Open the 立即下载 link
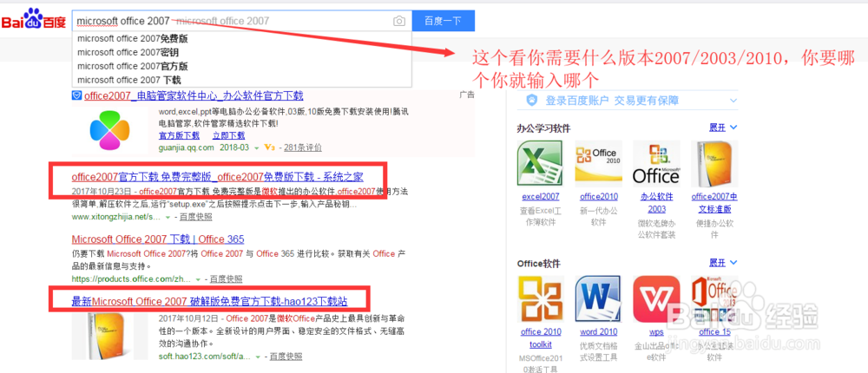868x373 pixels. click(x=228, y=135)
